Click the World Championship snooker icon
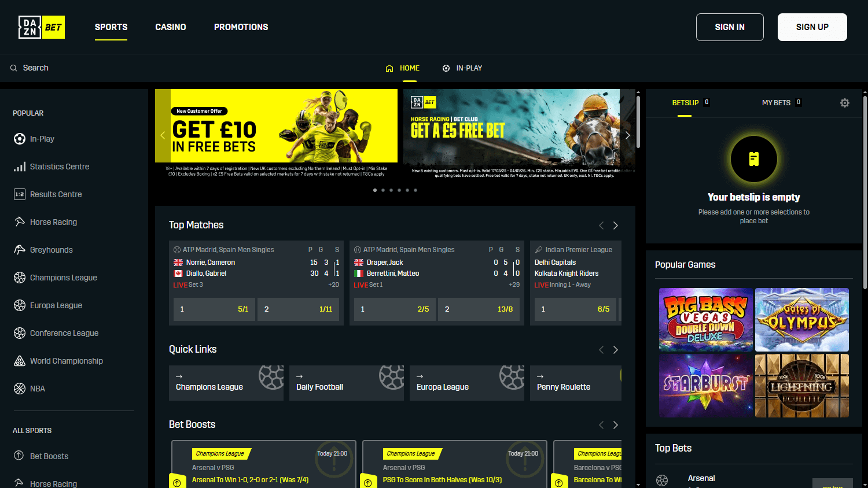868x488 pixels. [x=20, y=361]
